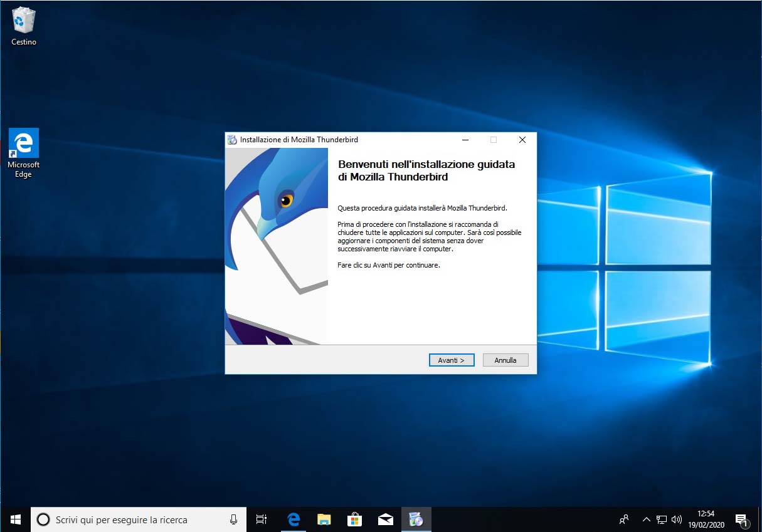Viewport: 762px width, 532px height.
Task: Click the Avanti > button
Action: [452, 360]
